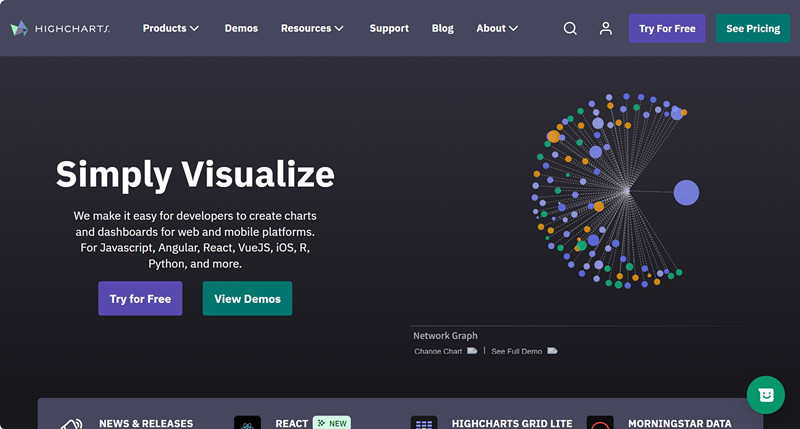Click the See Full Demo link
Viewport: 800px width, 429px height.
coord(516,351)
